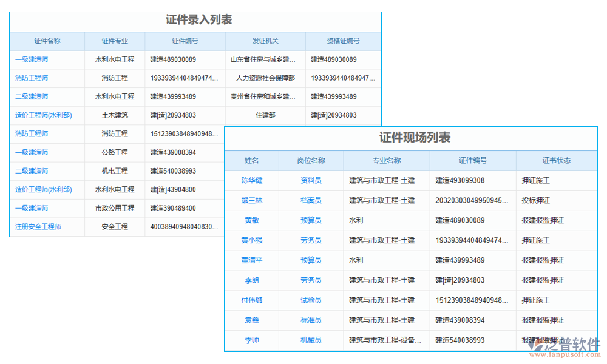Open 熊三林's on-site record

tap(252, 200)
